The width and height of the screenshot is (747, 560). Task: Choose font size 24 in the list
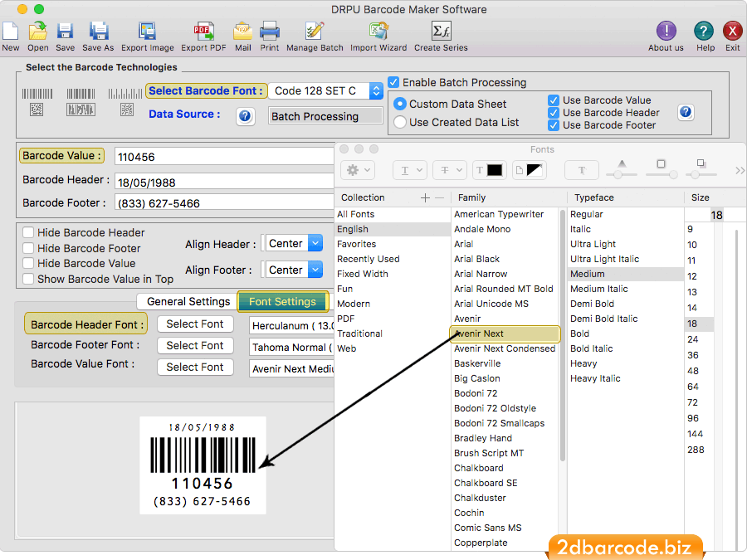[x=699, y=339]
